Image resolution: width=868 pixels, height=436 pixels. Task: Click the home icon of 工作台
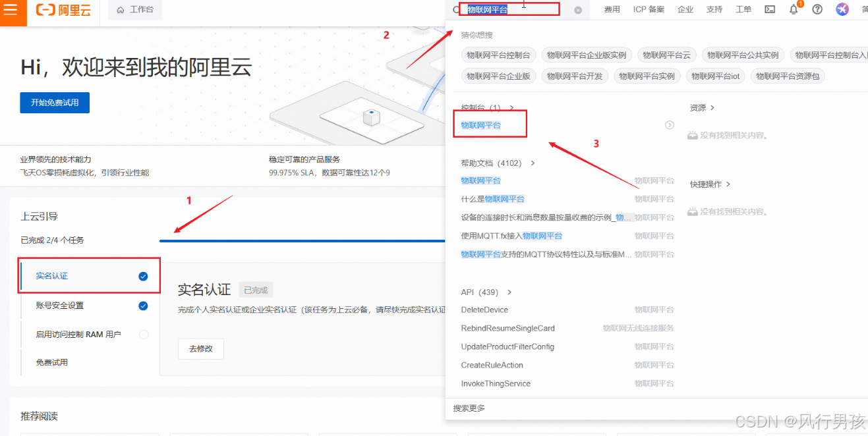pos(121,10)
